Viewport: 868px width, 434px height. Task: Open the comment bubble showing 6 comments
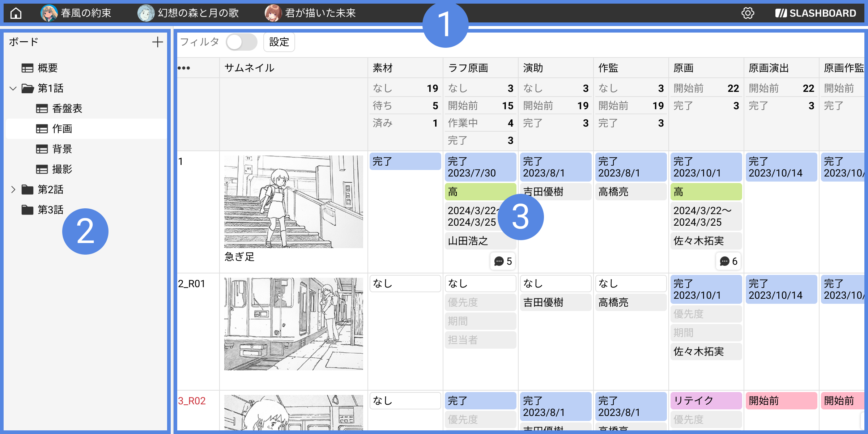(728, 261)
